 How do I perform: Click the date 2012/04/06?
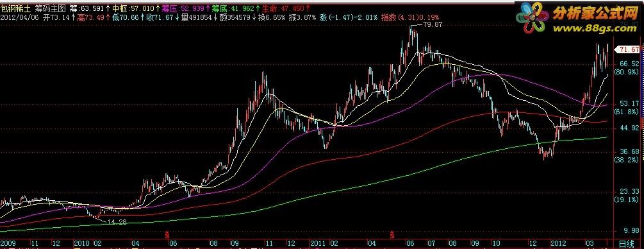coord(19,18)
